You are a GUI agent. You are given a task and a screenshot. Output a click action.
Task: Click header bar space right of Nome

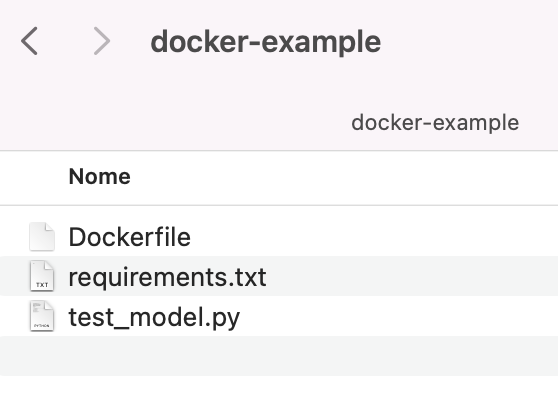tap(344, 177)
